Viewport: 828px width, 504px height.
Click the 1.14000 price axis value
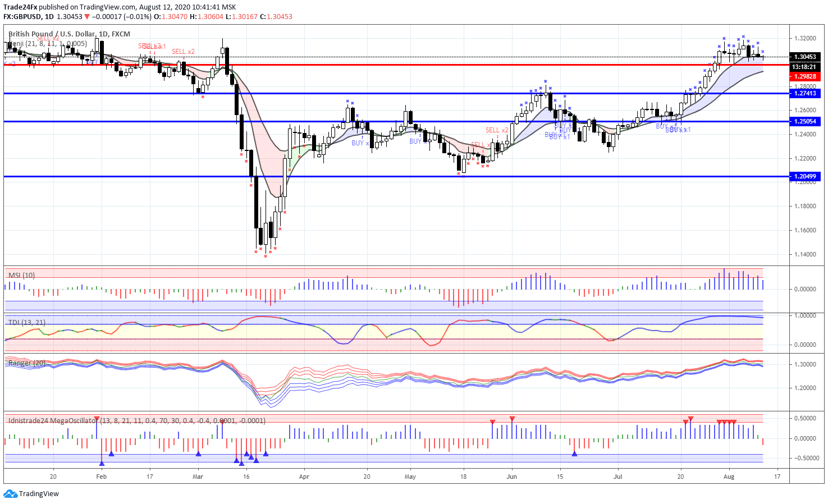805,254
